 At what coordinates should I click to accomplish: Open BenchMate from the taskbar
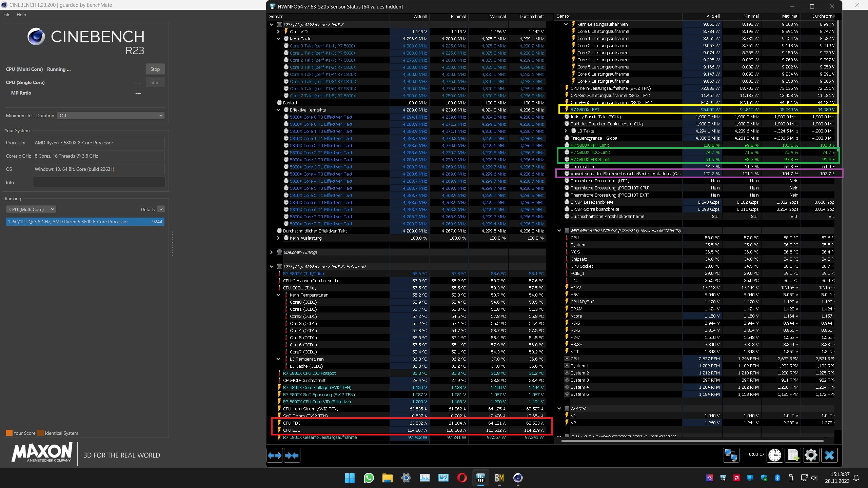(499, 478)
